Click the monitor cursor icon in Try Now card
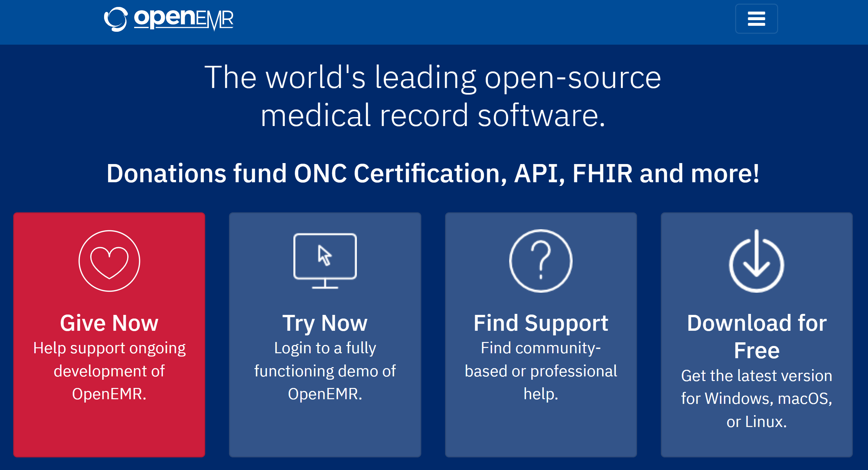 coord(325,261)
